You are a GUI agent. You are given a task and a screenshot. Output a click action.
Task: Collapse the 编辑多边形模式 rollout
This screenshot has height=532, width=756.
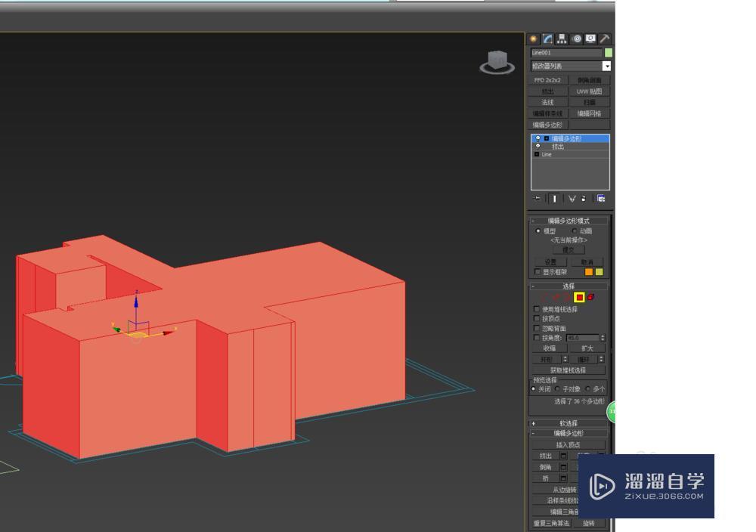pyautogui.click(x=569, y=221)
